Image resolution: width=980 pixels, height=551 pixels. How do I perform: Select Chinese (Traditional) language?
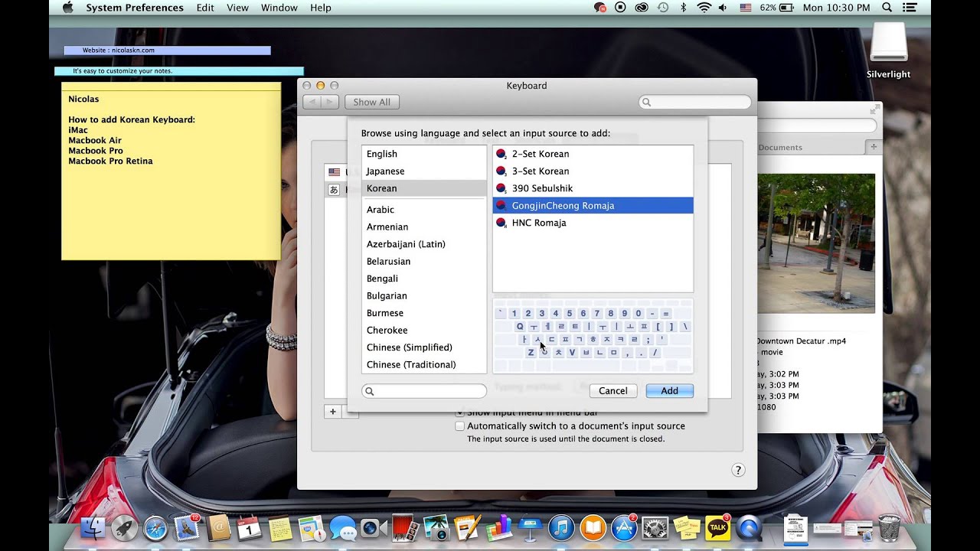pyautogui.click(x=424, y=364)
